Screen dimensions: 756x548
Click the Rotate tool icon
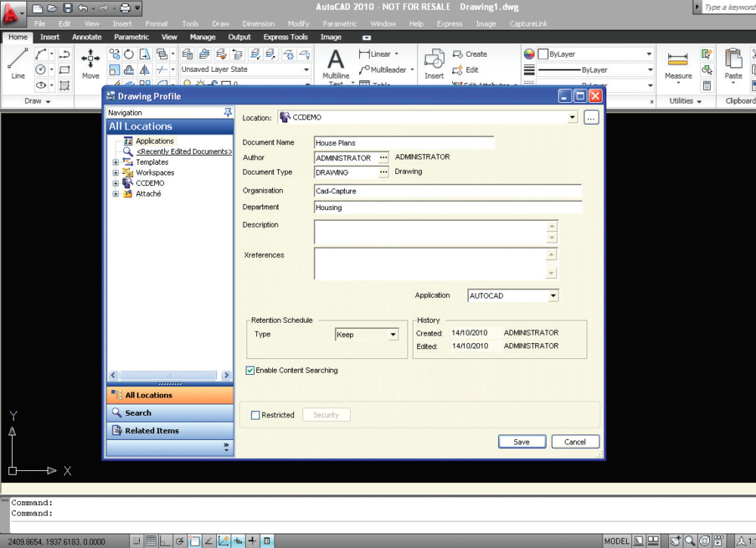(x=129, y=54)
